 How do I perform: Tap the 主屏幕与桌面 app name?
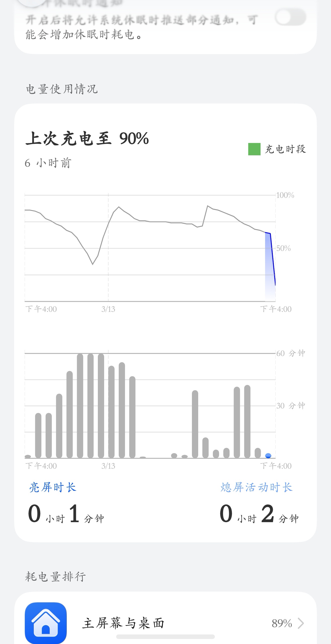tap(123, 623)
